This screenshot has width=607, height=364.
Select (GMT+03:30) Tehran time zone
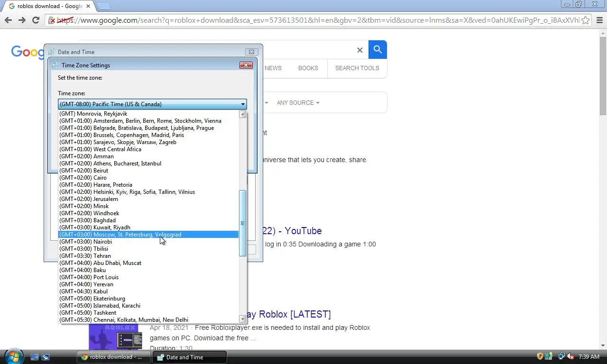click(148, 256)
